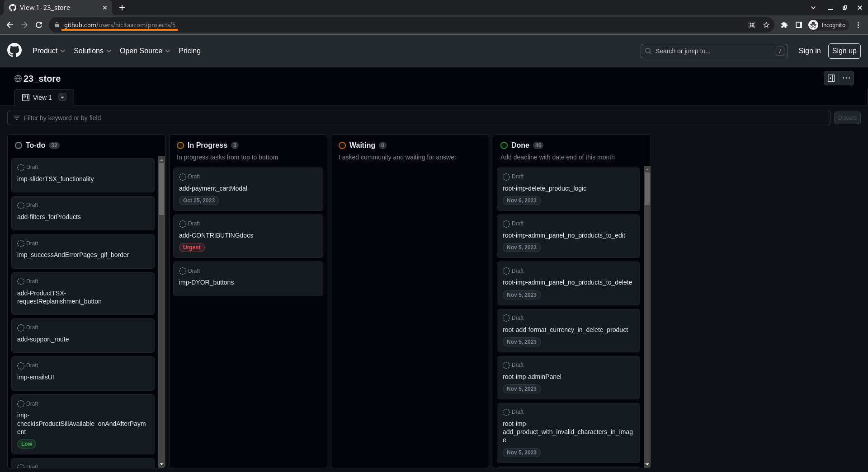Click the Urgent label on add-CONTRIBUTINGdocs
Screen dimensions: 868x472
[192, 248]
